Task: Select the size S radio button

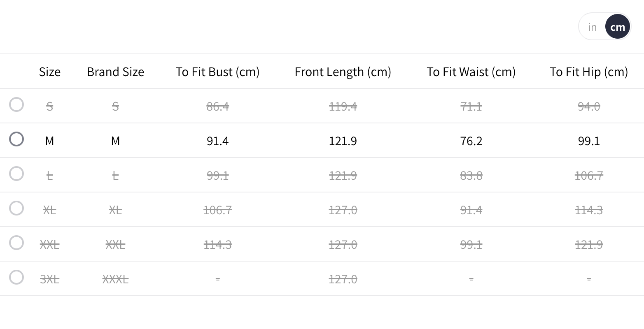Action: click(x=16, y=104)
